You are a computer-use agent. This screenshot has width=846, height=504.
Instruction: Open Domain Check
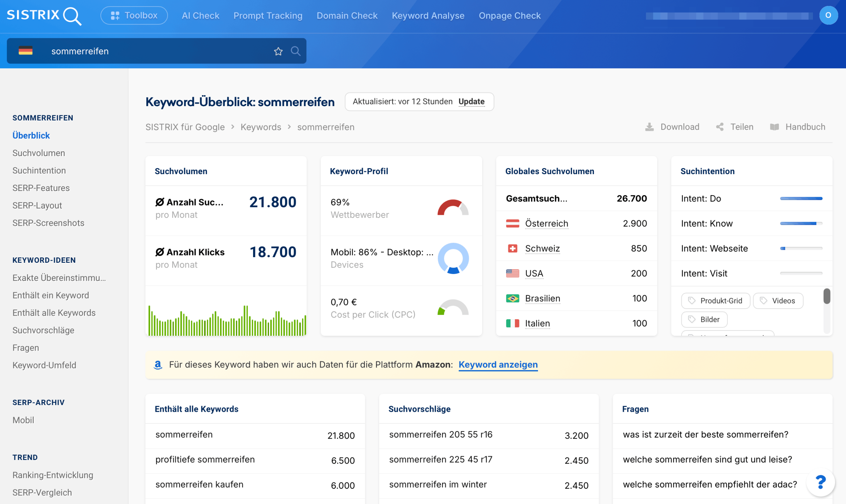347,16
